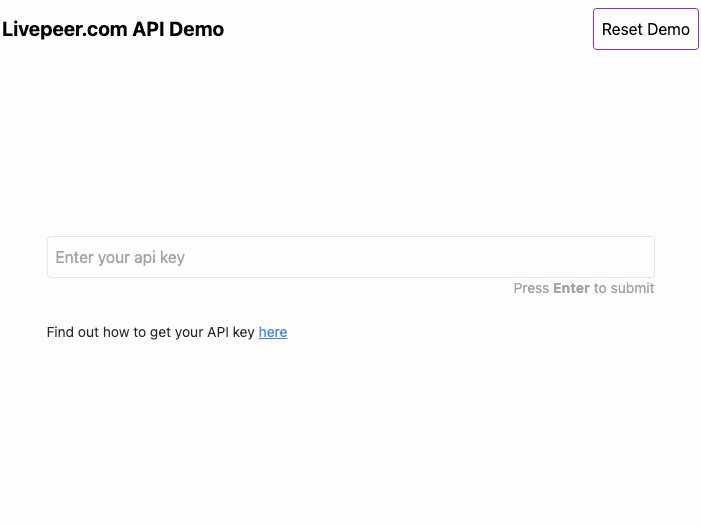Click the Reset Demo button
The height and width of the screenshot is (526, 701).
tap(645, 29)
